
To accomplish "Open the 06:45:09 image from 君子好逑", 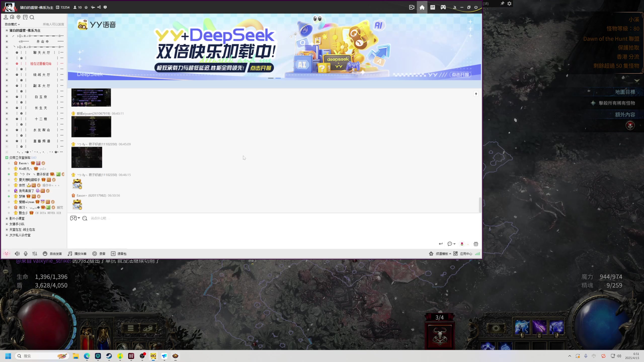I will [x=87, y=157].
